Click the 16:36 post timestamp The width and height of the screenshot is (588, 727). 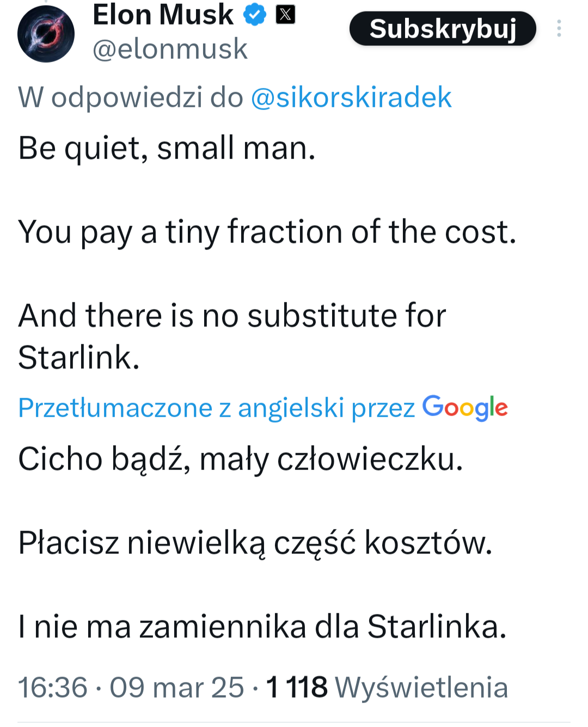pos(53,687)
